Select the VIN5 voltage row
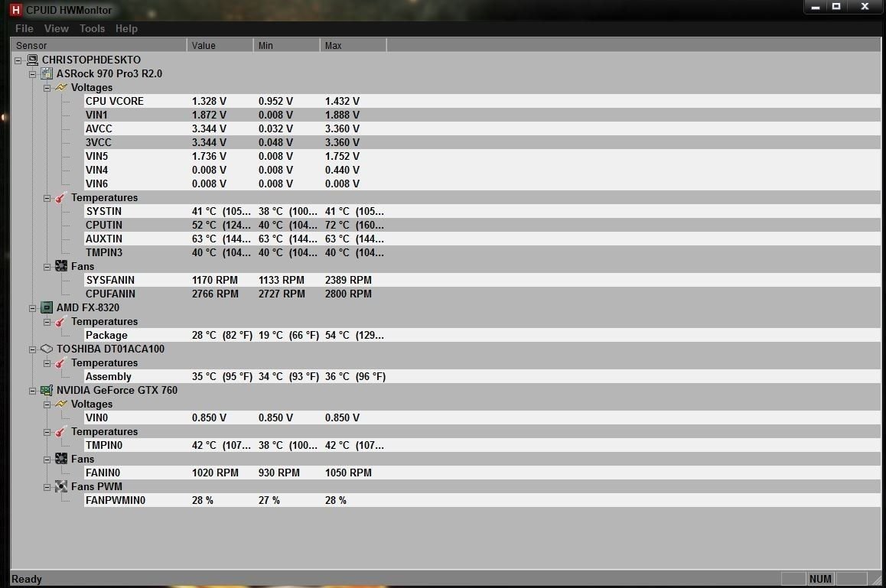This screenshot has height=588, width=886. coord(482,156)
